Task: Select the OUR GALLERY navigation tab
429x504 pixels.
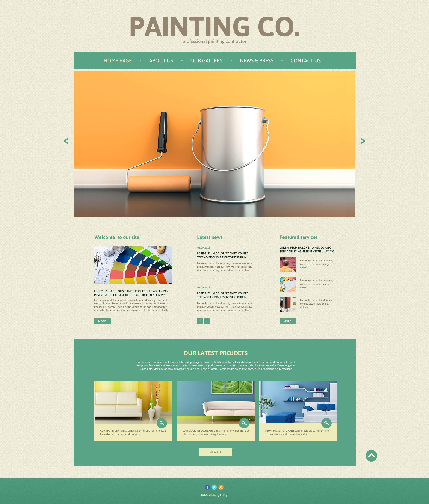Action: pos(206,60)
